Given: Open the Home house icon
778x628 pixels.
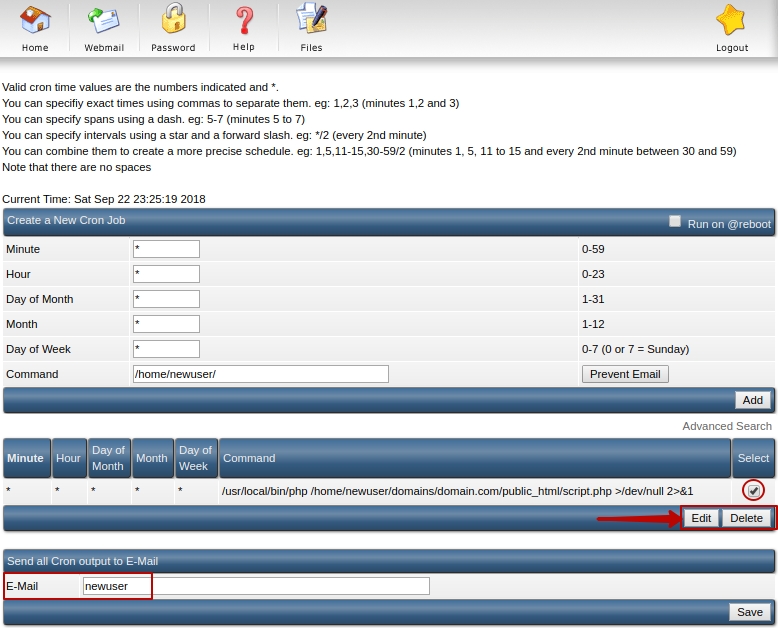Looking at the screenshot, I should tap(35, 20).
